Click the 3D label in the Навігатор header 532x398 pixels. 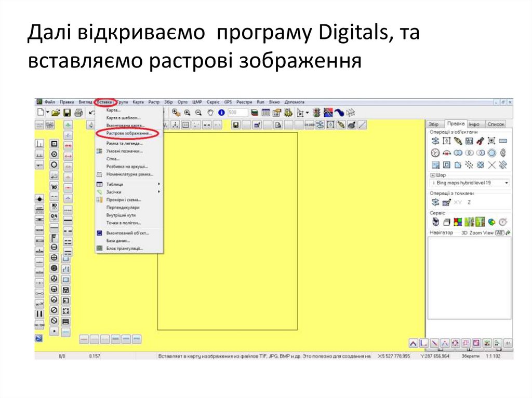click(x=464, y=233)
